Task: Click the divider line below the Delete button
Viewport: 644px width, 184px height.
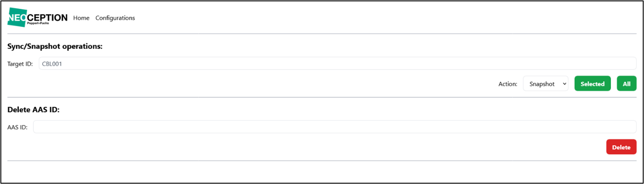Action: coord(322,161)
